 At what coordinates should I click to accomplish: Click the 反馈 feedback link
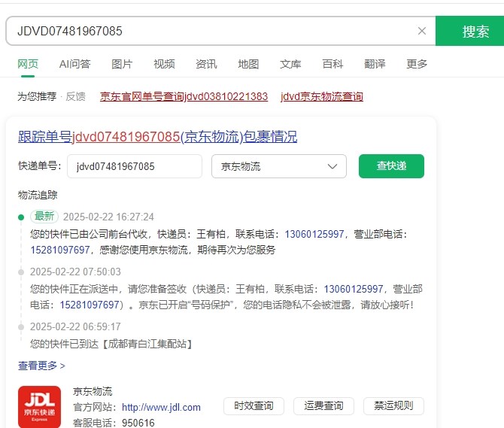pyautogui.click(x=75, y=96)
